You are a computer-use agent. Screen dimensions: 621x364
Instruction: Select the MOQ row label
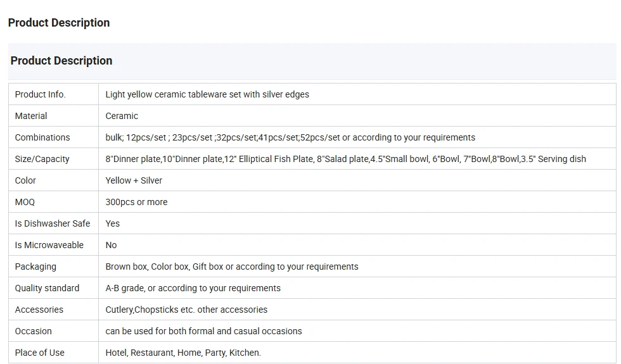53,202
